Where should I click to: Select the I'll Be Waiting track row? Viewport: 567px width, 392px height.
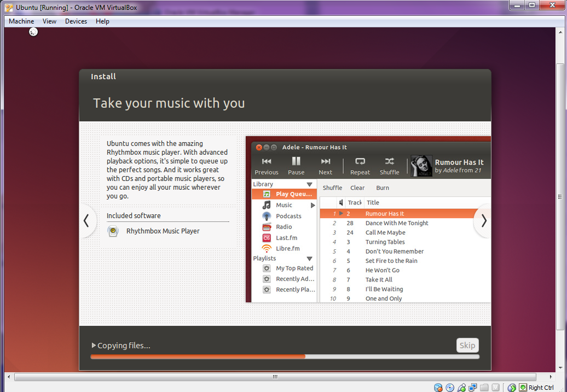[x=406, y=289]
